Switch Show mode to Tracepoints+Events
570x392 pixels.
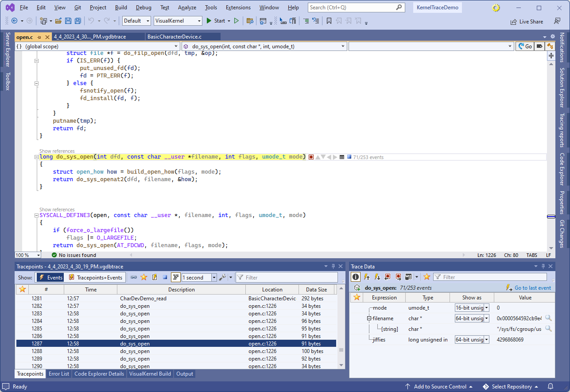(95, 277)
